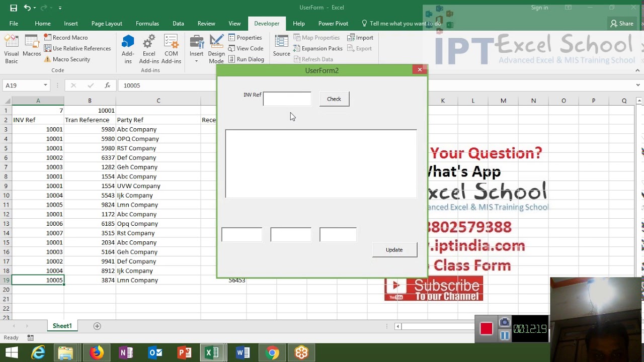Click the third bottom text box in UserForm2

(338, 234)
